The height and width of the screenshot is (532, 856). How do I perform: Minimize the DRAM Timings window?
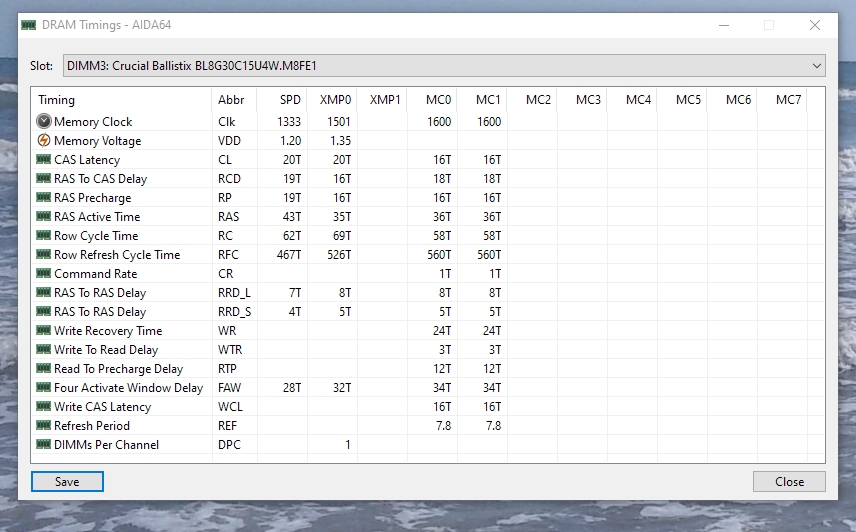point(724,25)
